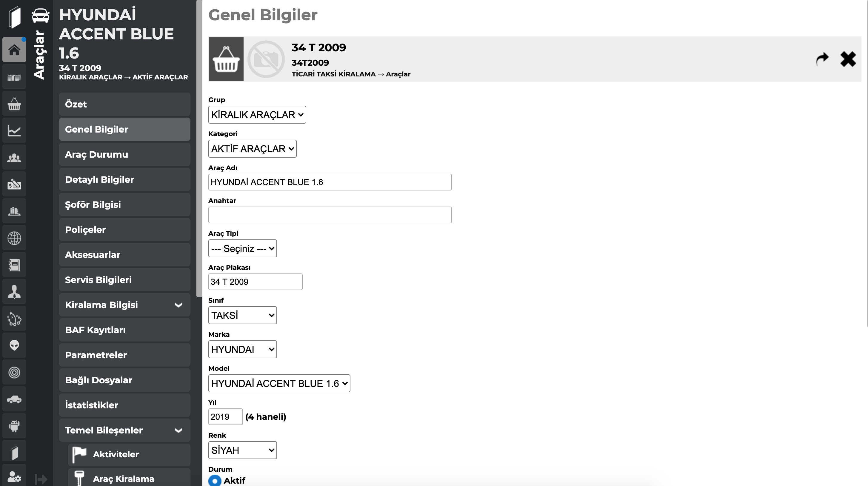Viewport: 868px width, 486px height.
Task: Select the Aktif radio button
Action: coord(215,480)
